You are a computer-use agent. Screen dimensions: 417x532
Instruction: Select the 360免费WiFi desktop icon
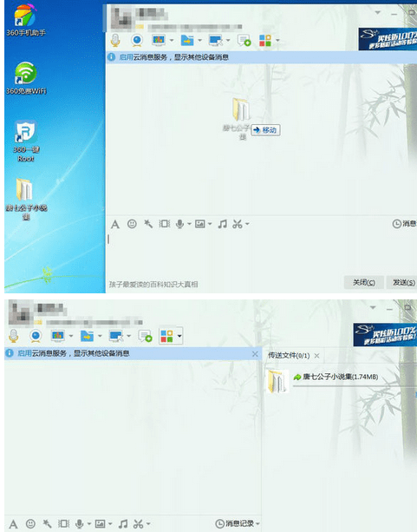click(x=26, y=78)
